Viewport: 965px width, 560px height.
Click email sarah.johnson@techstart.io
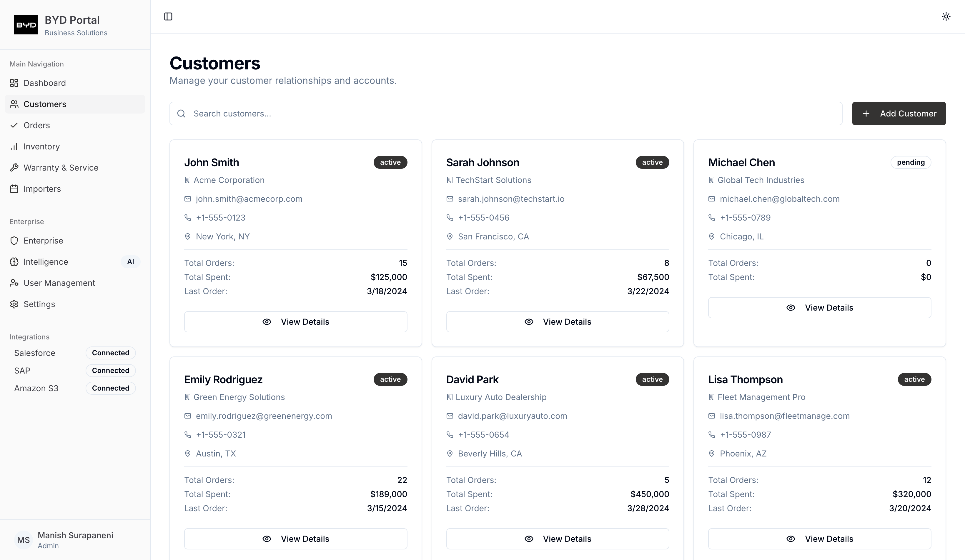(511, 199)
